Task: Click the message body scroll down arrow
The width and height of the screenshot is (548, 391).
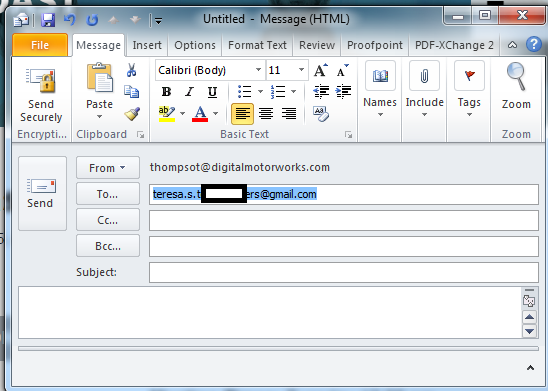Action: coord(529,331)
